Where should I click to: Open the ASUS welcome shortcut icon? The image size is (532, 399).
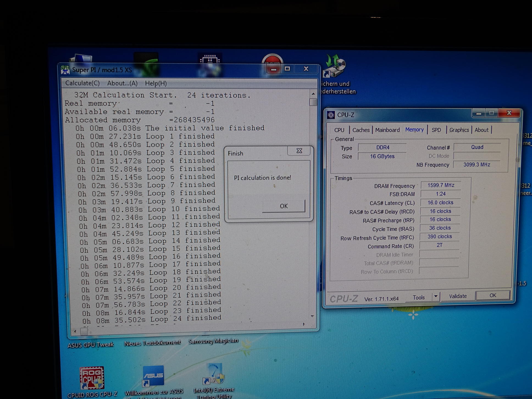point(153,376)
